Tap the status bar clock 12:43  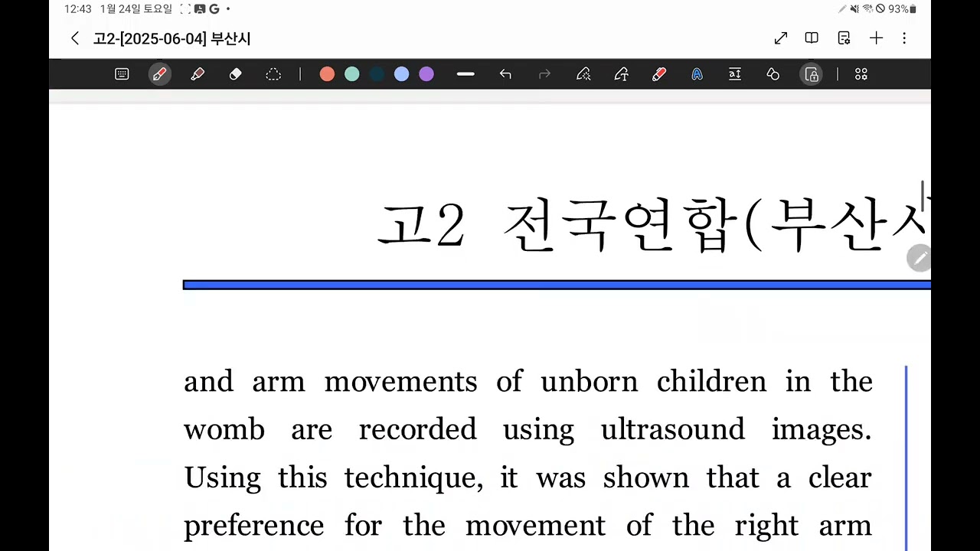click(78, 9)
